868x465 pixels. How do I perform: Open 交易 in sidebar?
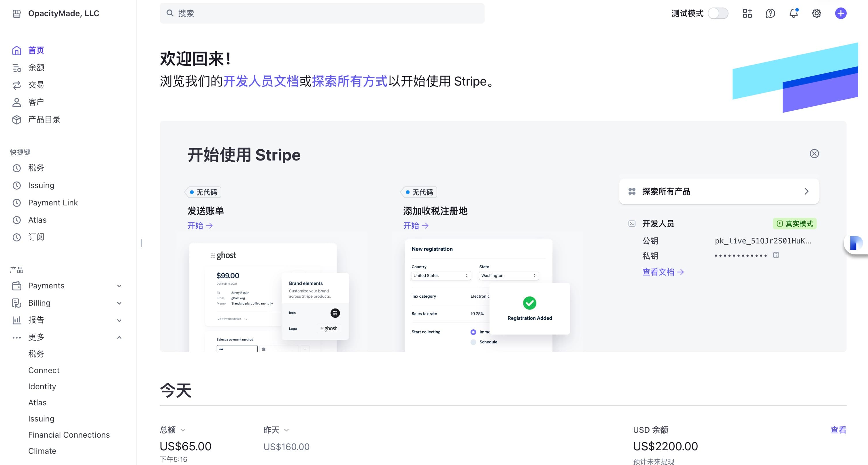(36, 85)
